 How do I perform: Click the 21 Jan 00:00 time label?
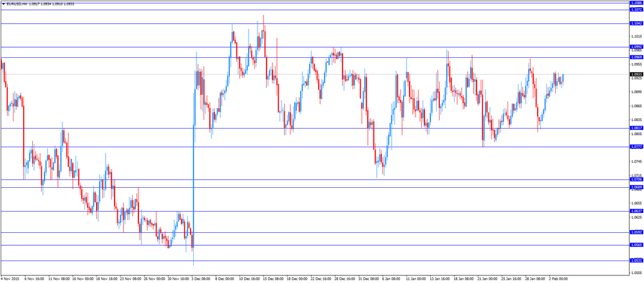pos(488,279)
